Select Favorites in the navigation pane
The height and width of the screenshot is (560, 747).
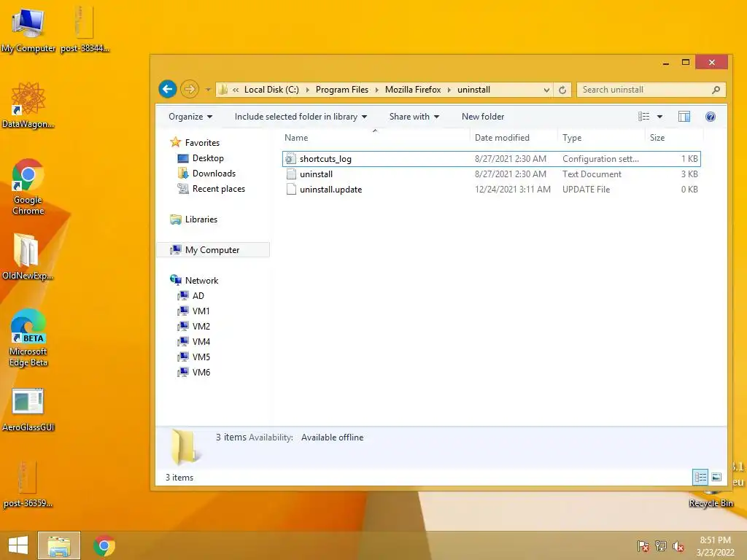coord(195,142)
